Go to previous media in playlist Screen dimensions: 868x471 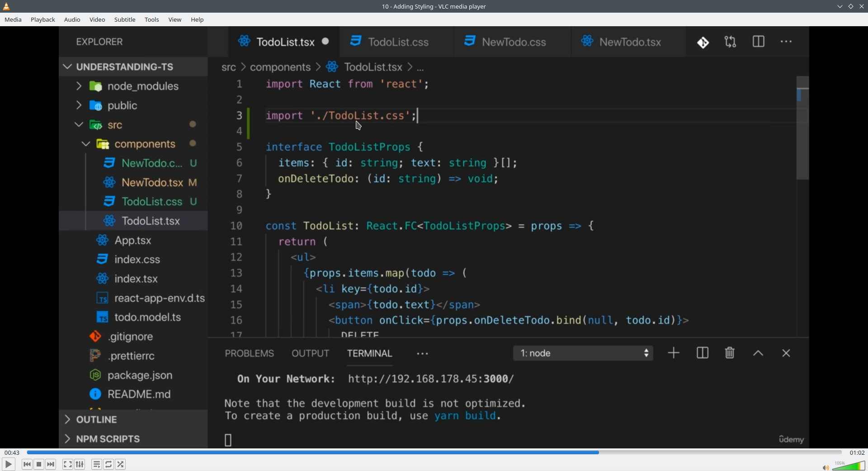point(27,464)
